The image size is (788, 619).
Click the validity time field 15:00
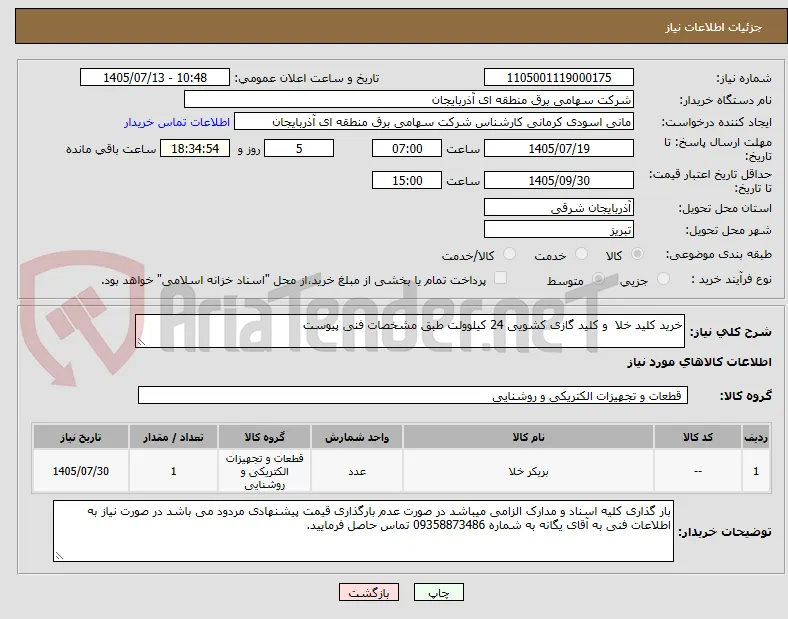click(407, 180)
